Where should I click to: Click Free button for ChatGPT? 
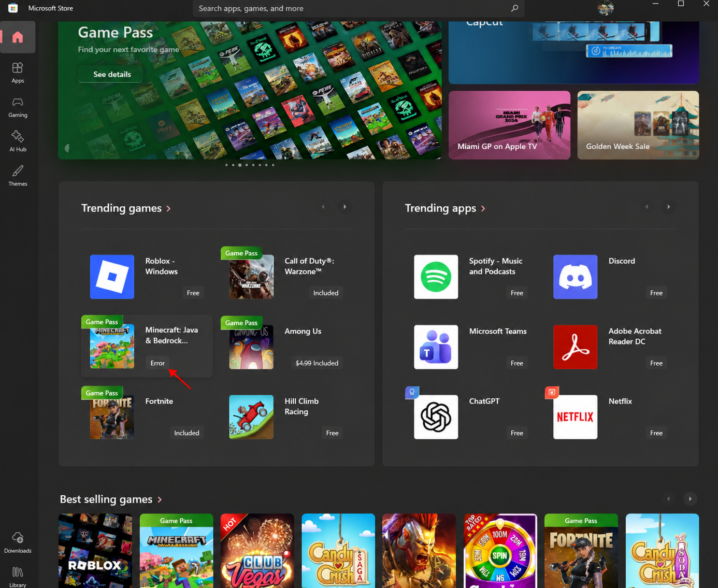click(x=516, y=433)
